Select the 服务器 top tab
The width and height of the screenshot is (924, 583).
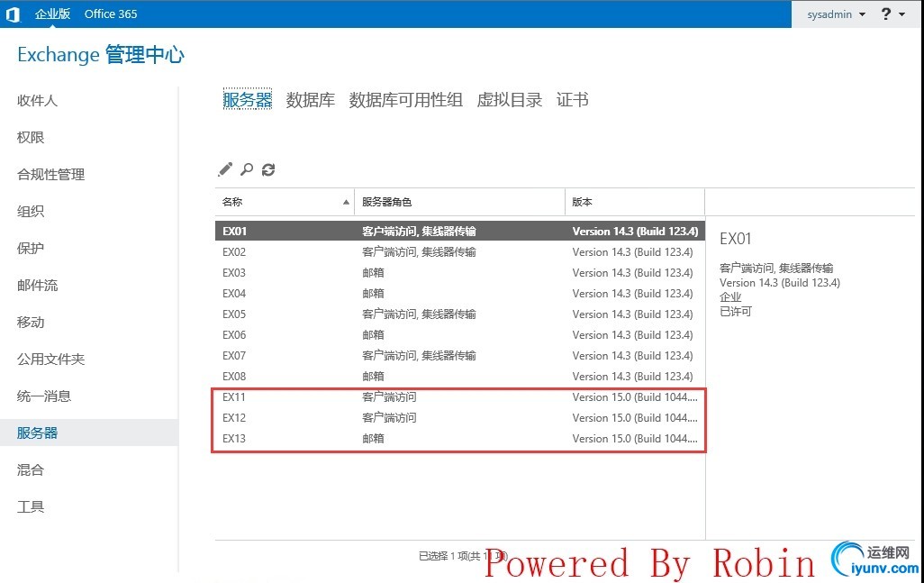tap(248, 100)
